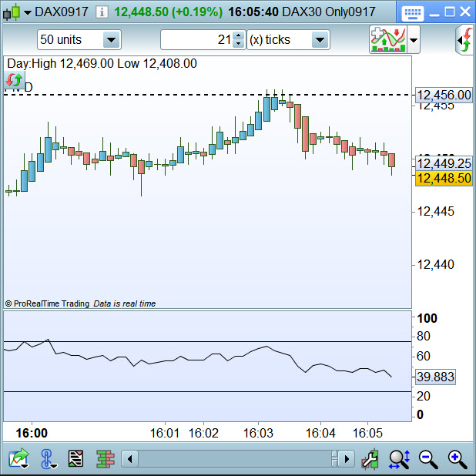
Task: Open chart settings wrench icon
Action: (x=370, y=459)
